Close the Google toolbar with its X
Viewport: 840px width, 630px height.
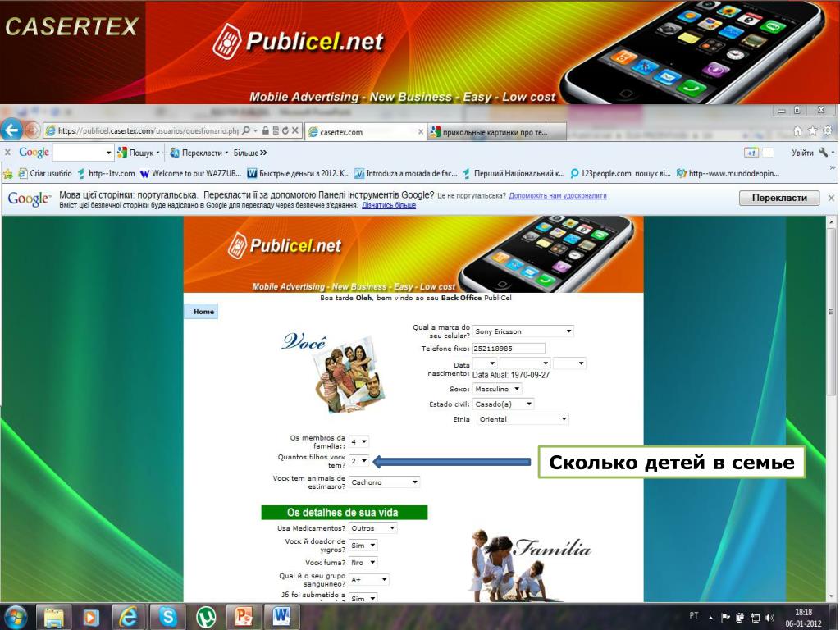(x=7, y=153)
